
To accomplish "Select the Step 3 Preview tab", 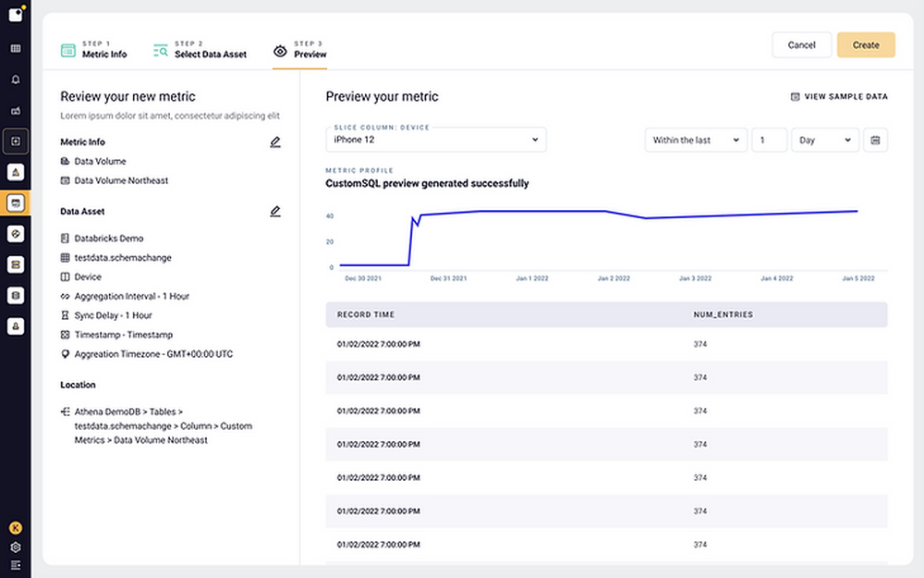I will coord(300,50).
